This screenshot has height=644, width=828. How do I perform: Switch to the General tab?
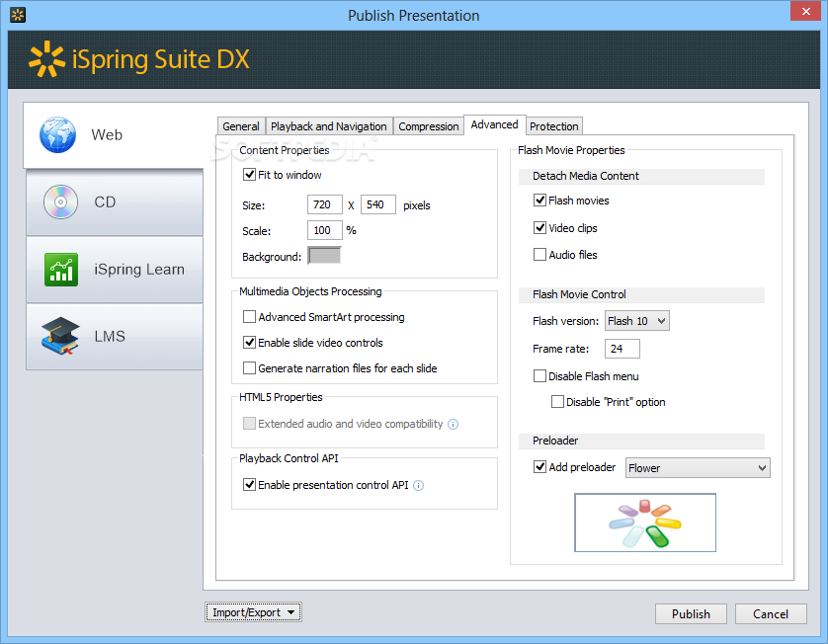click(241, 126)
